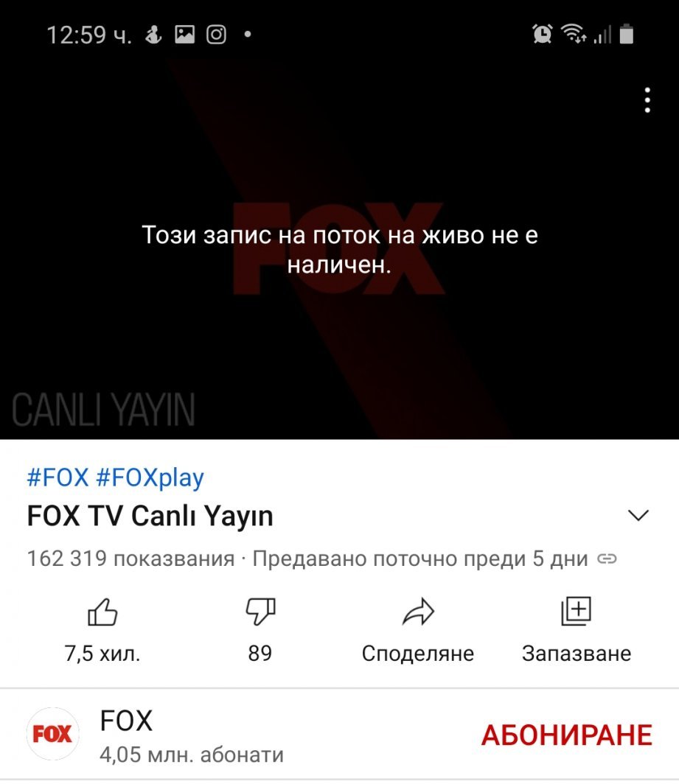Open the three-dot video options menu
The width and height of the screenshot is (679, 784).
[x=647, y=100]
